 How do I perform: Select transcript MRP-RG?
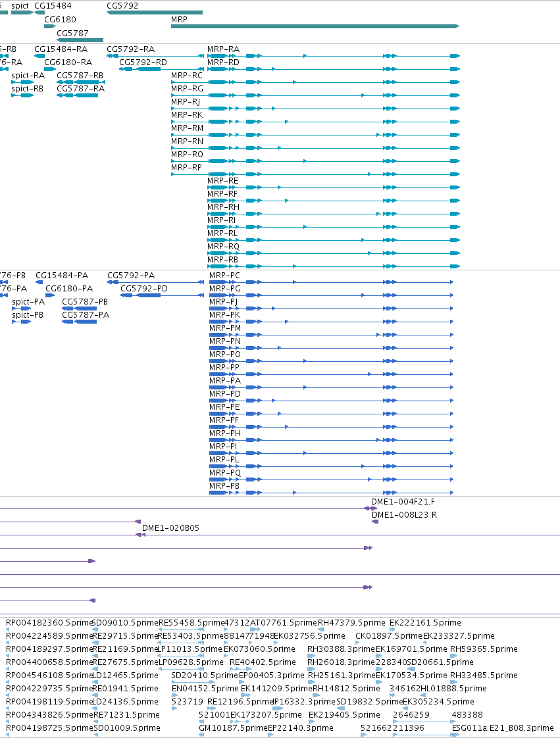tap(187, 89)
